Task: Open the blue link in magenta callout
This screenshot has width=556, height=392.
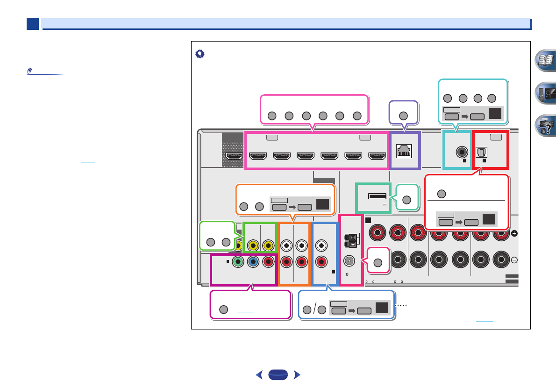Action: (x=245, y=309)
